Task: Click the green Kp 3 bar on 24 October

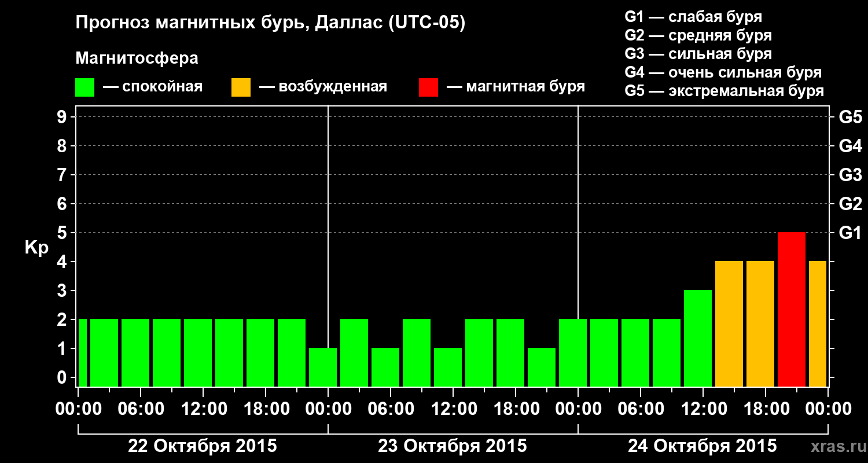Action: pos(698,338)
